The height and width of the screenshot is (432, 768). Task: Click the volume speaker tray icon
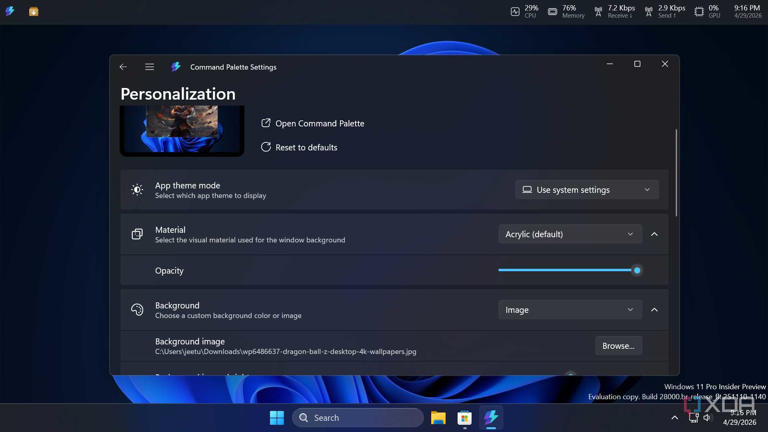707,418
